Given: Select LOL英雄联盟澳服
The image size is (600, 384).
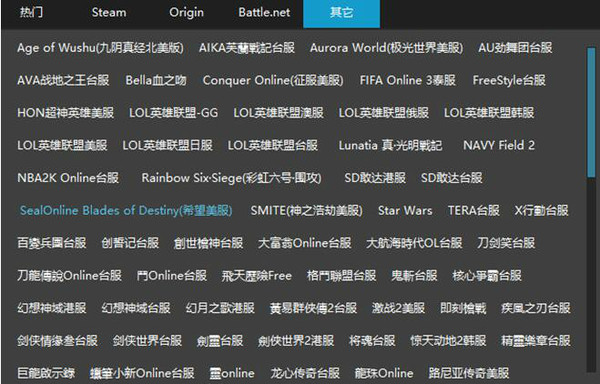Looking at the screenshot, I should point(279,113).
